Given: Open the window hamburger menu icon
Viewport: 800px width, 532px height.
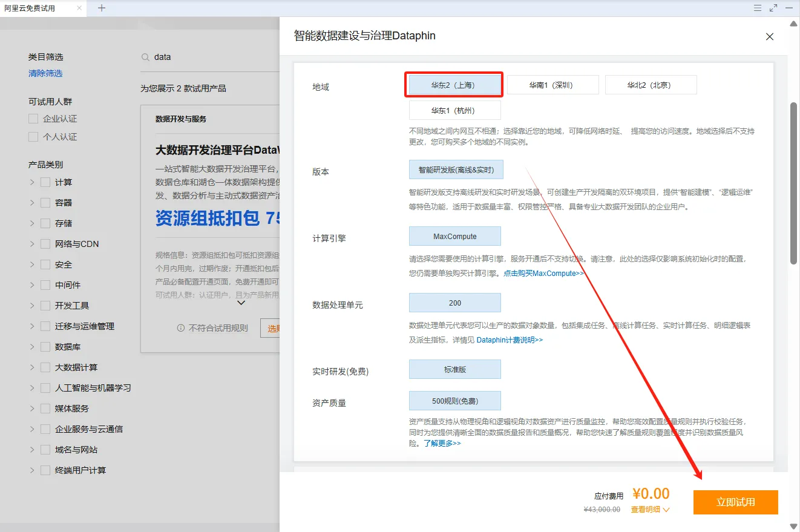Looking at the screenshot, I should pyautogui.click(x=758, y=8).
